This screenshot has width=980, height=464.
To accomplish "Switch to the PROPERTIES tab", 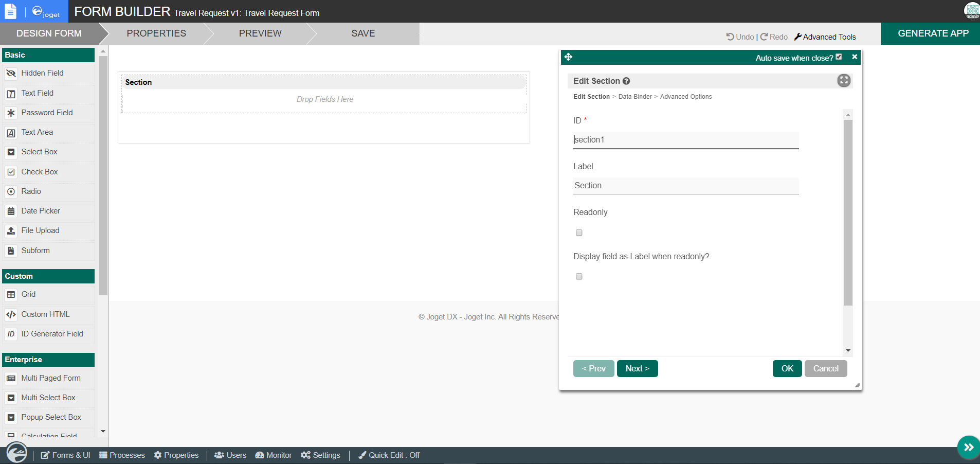I will click(156, 33).
